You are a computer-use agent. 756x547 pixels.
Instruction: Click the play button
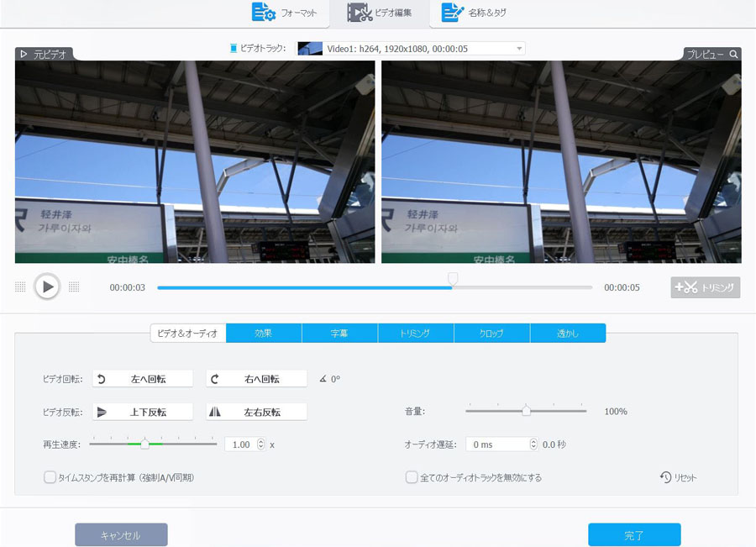tap(47, 287)
